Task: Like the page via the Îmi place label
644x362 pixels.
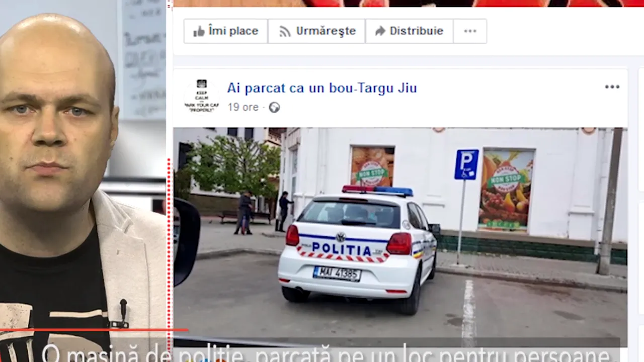Action: [233, 31]
